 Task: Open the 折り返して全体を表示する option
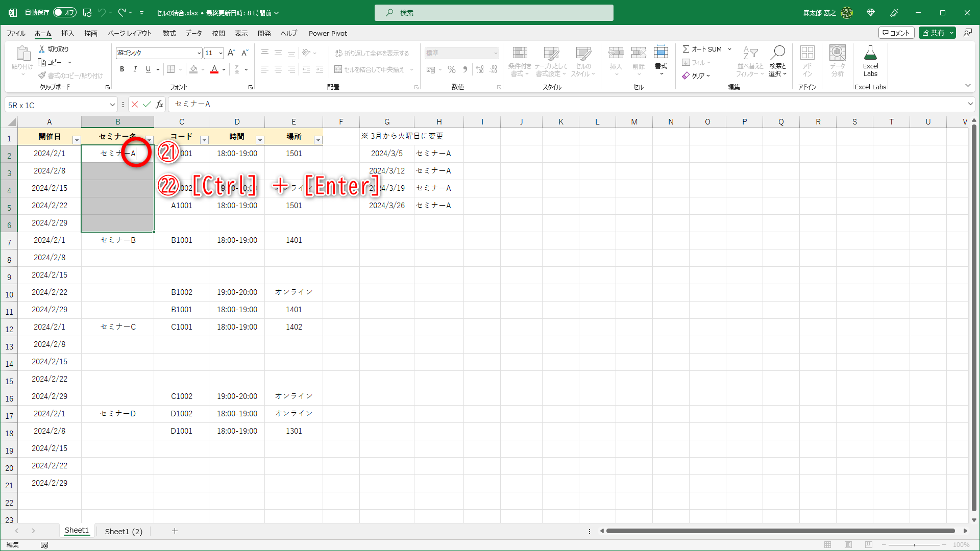[374, 53]
